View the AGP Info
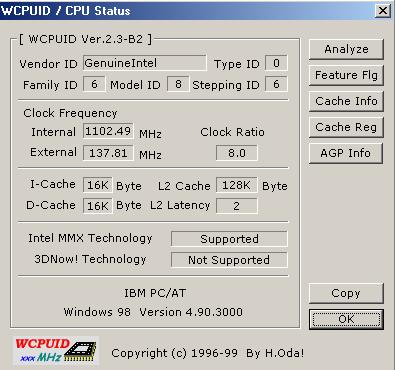Image resolution: width=395 pixels, height=370 pixels. 346,153
